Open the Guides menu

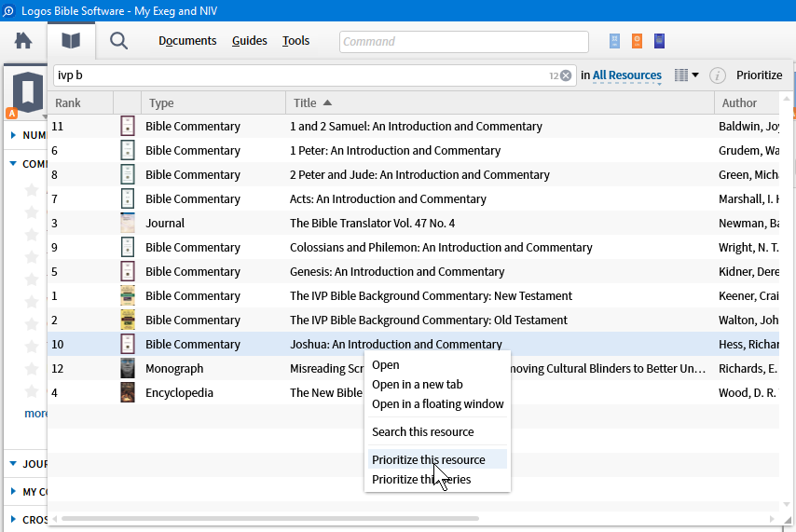[249, 41]
